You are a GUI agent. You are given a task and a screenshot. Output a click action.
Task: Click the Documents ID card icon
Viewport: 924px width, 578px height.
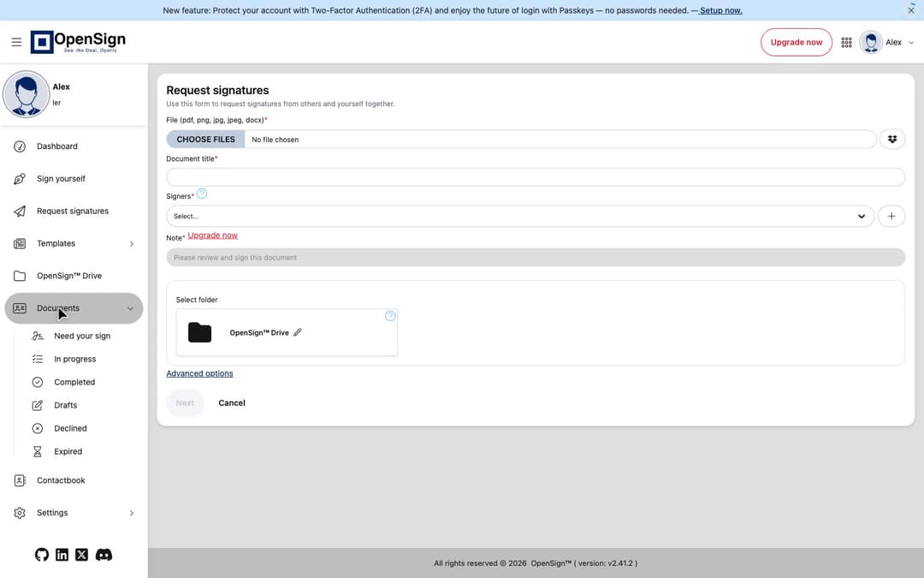pos(20,308)
